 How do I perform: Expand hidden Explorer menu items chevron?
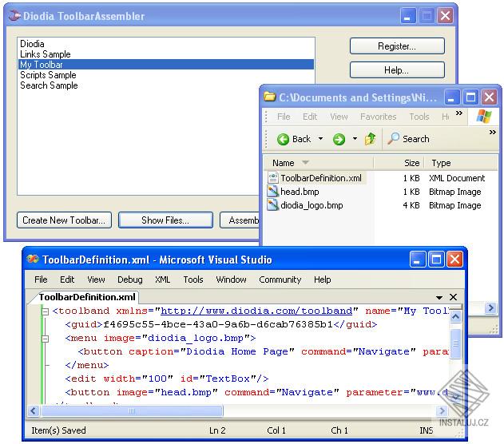(x=459, y=113)
